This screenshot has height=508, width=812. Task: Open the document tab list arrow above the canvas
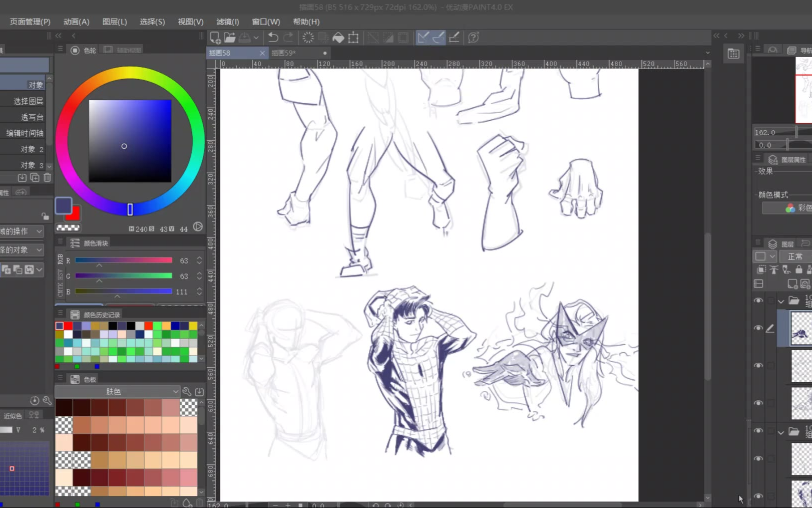(707, 53)
